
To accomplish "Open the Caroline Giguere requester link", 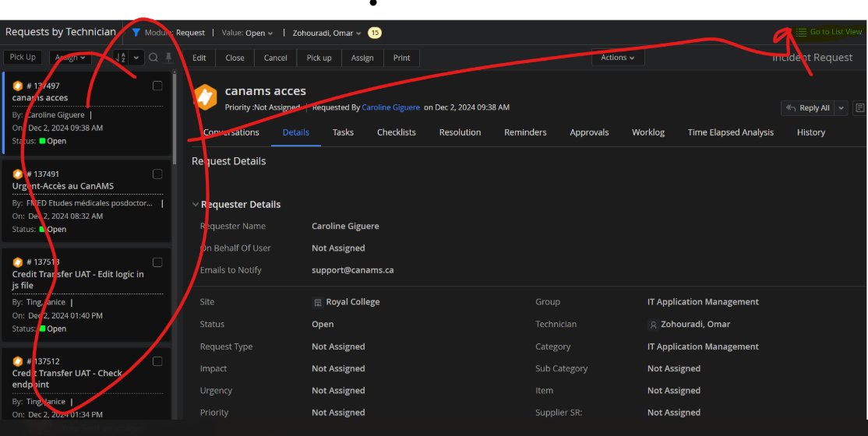I will pos(391,107).
